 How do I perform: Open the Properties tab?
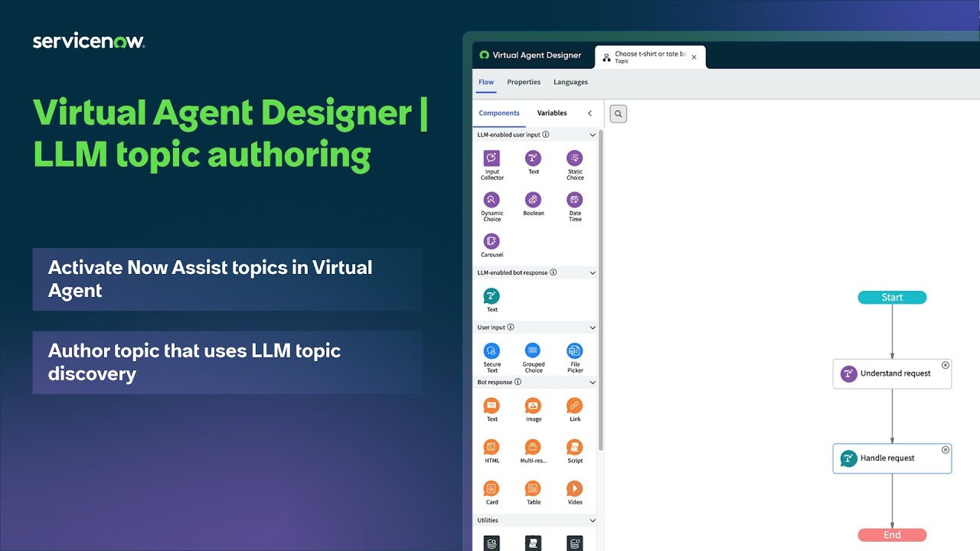pos(524,82)
